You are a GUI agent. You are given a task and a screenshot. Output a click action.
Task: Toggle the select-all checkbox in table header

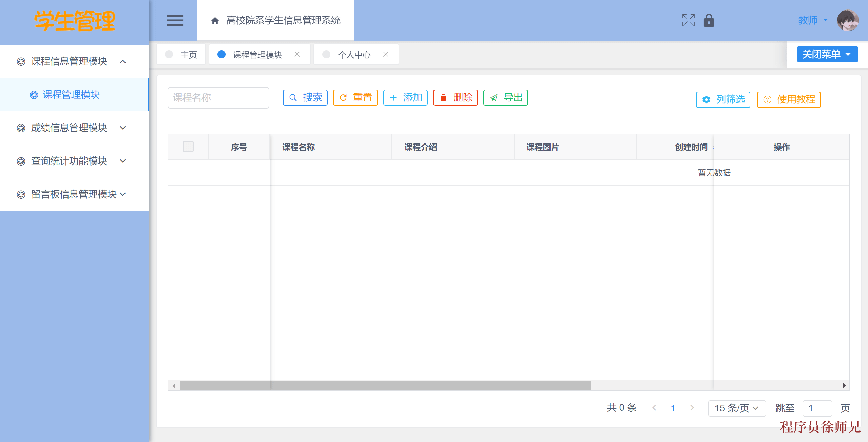pos(188,147)
